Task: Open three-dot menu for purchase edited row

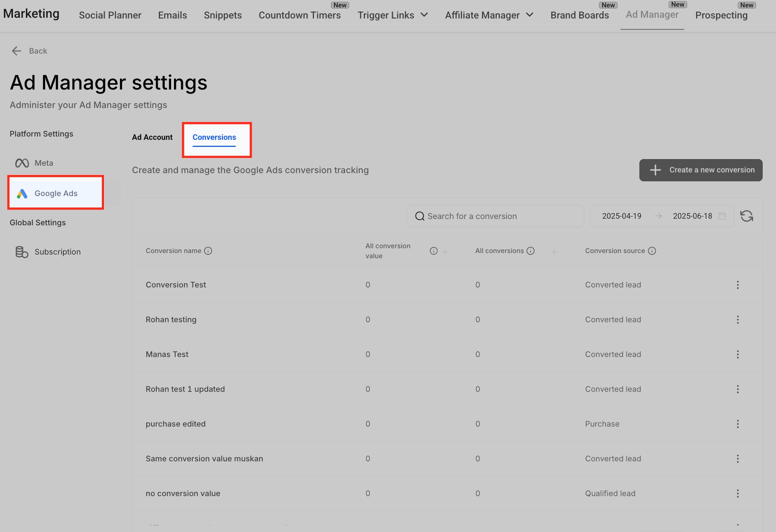Action: pyautogui.click(x=737, y=424)
